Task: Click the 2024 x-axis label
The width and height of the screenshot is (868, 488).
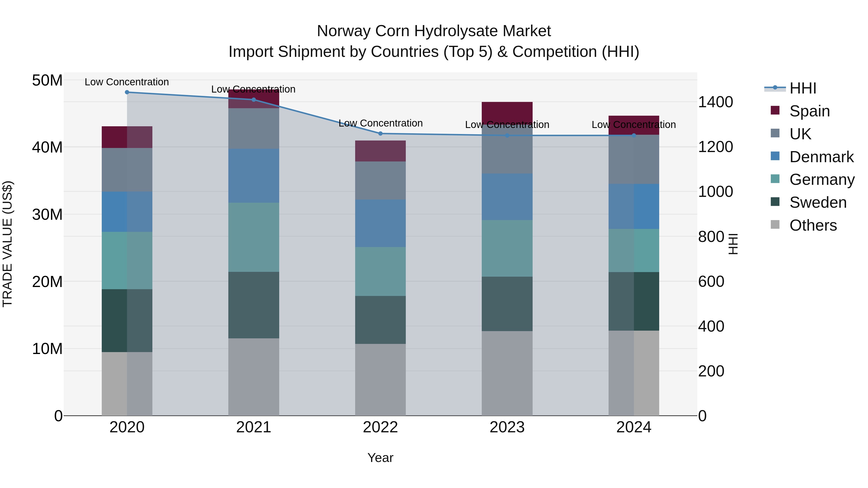Action: click(634, 427)
